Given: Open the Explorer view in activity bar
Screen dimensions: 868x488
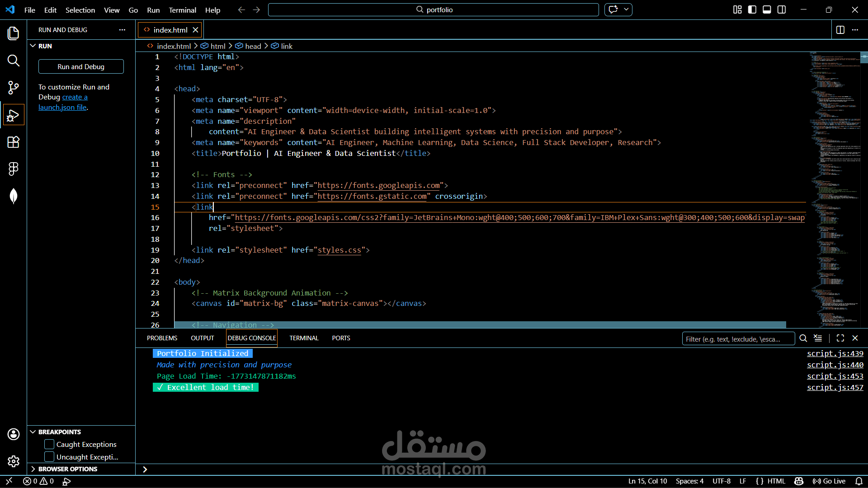Looking at the screenshot, I should point(14,33).
